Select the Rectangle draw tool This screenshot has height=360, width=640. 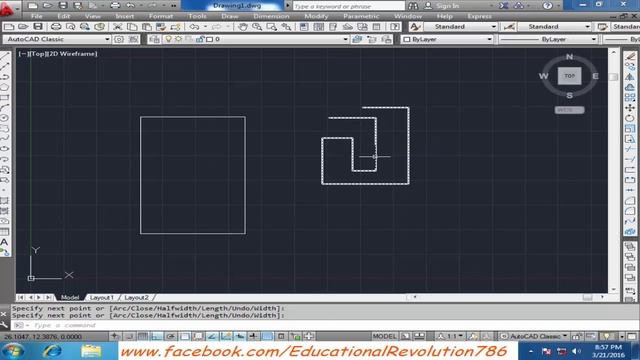(x=4, y=98)
